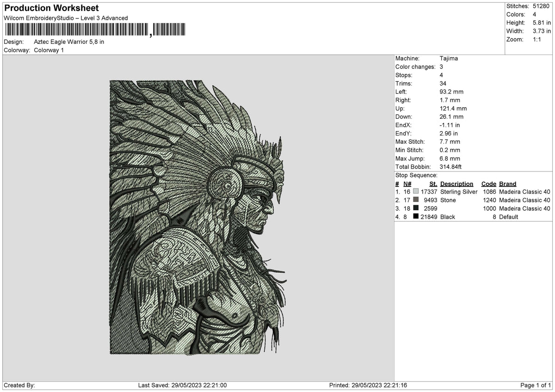Click the Description column header

coord(456,184)
